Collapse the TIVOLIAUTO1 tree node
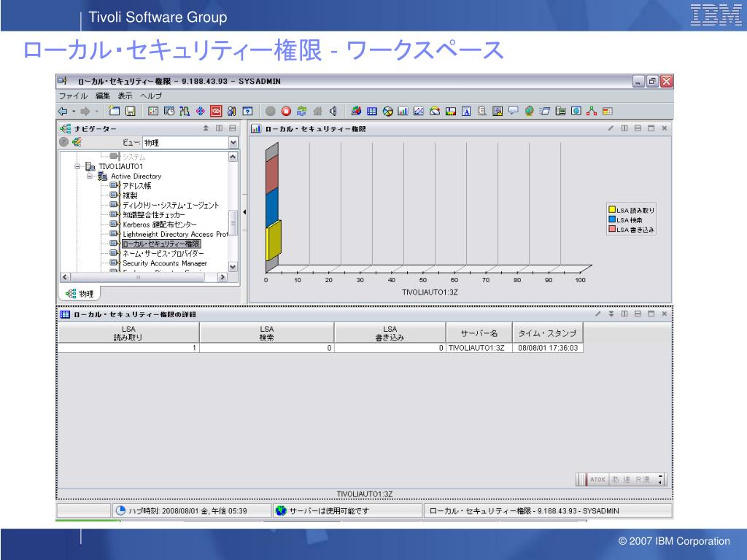 [77, 167]
